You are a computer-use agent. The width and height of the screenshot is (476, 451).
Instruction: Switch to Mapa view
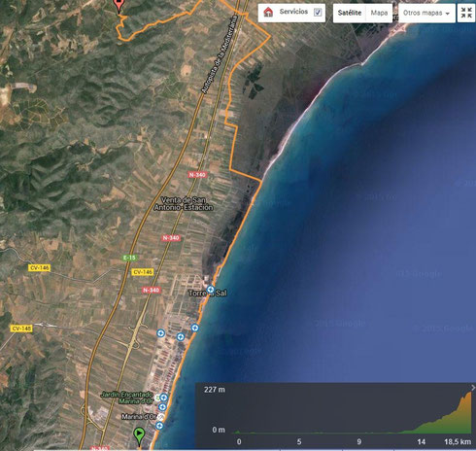coord(379,13)
